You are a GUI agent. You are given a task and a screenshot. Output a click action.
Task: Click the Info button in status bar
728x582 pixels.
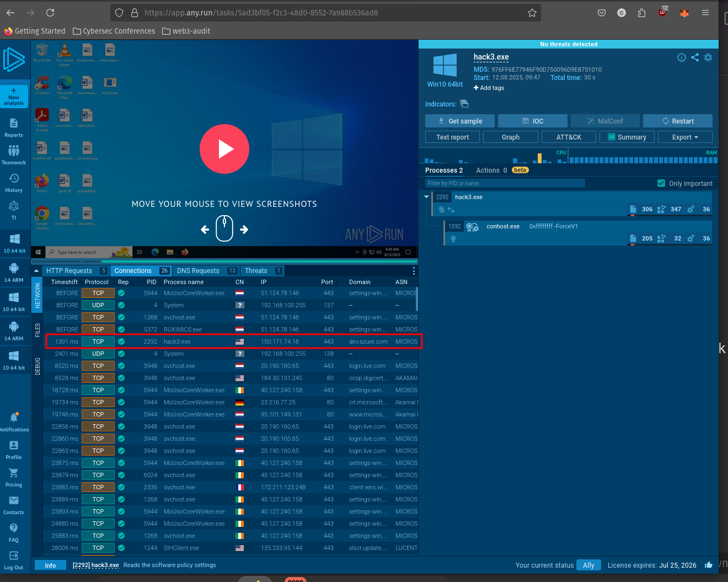50,565
